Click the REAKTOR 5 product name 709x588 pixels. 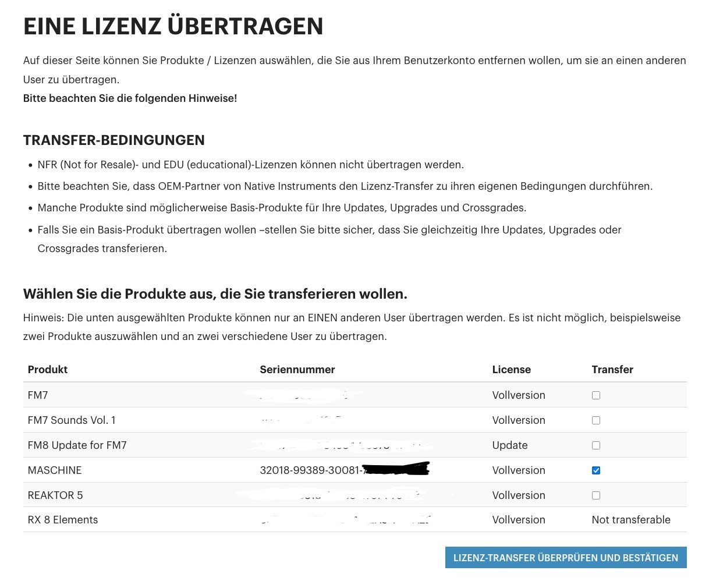(x=55, y=495)
